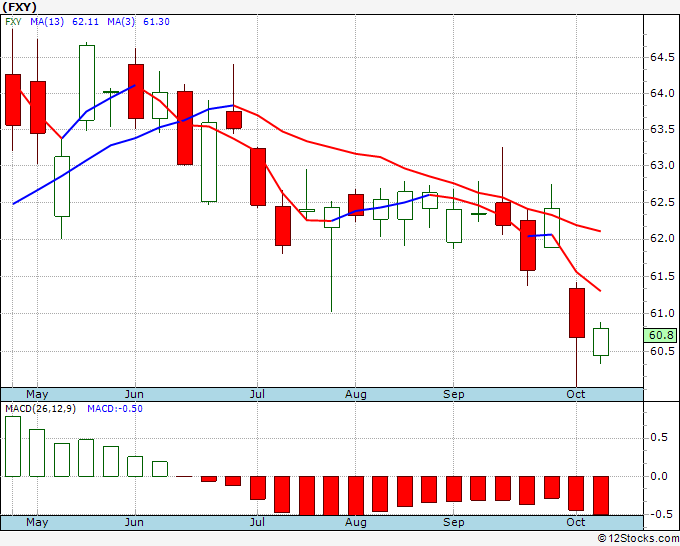Screen dimensions: 680x546
Task: Click the first tallest green MACD bar
Action: pyautogui.click(x=13, y=447)
